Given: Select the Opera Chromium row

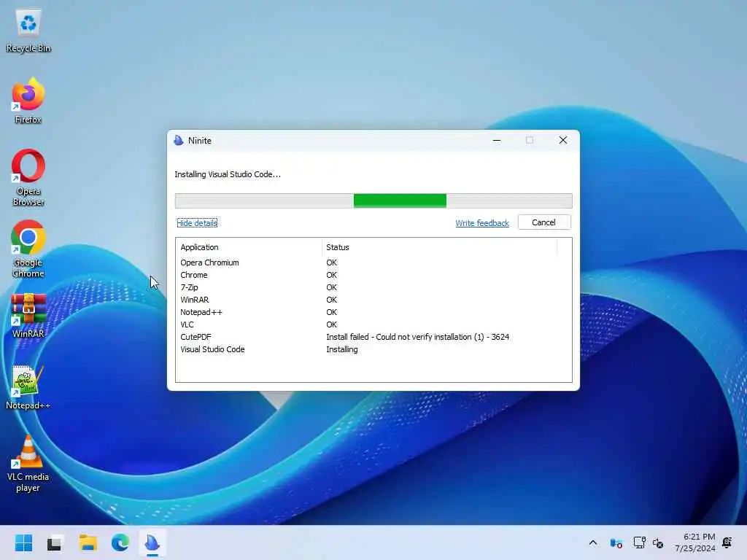Looking at the screenshot, I should (373, 262).
